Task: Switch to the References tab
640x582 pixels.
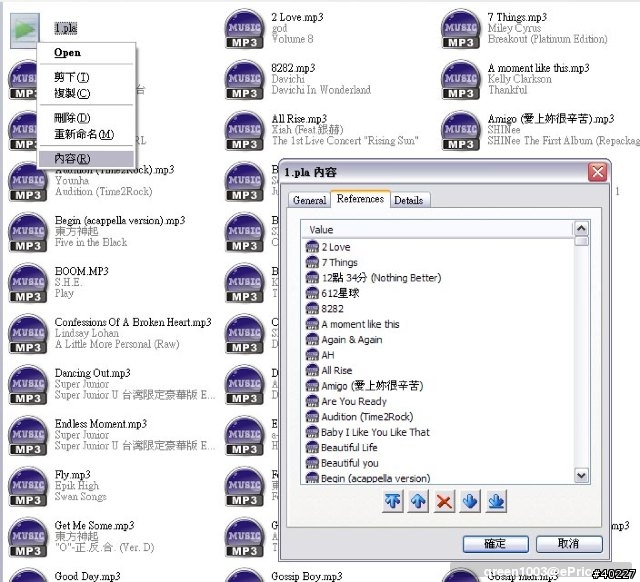Action: click(x=360, y=199)
